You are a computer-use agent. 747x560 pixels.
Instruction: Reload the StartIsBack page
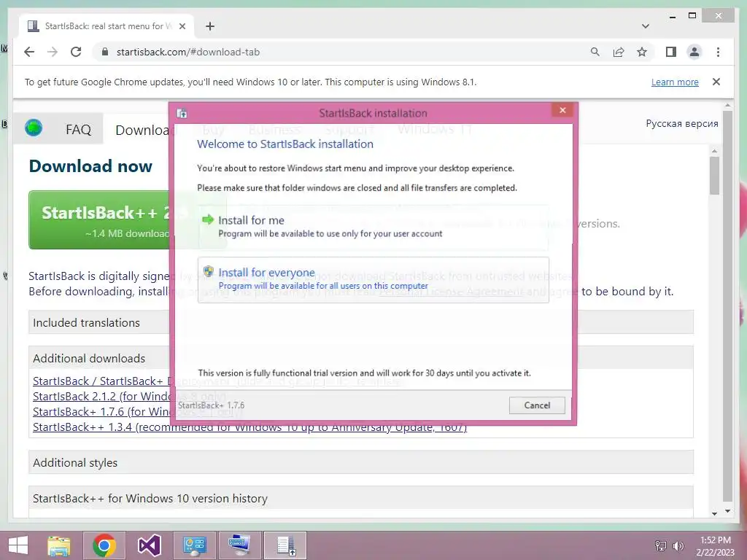76,52
